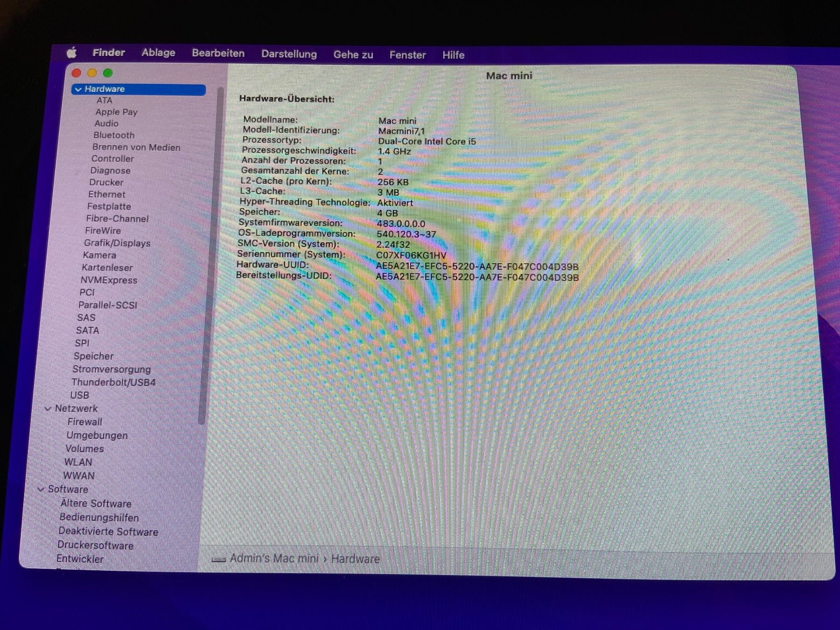Select Diagnose in the sidebar
This screenshot has width=840, height=630.
(111, 170)
